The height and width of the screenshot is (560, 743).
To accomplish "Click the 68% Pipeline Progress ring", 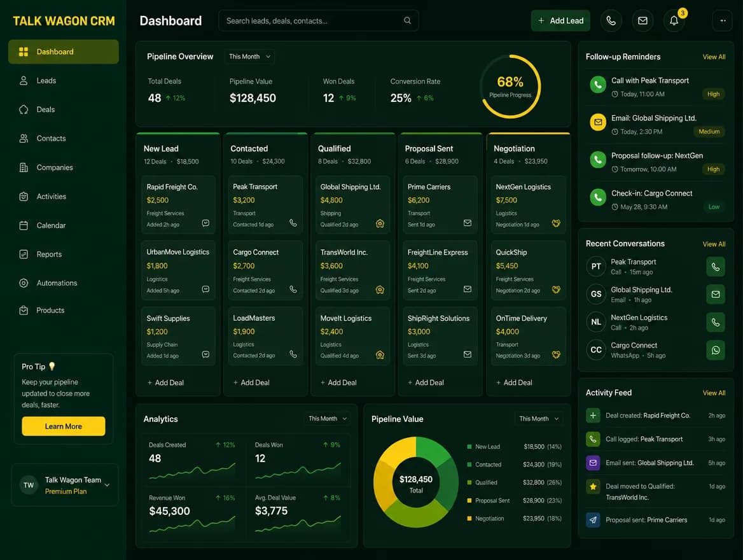I will tap(510, 87).
